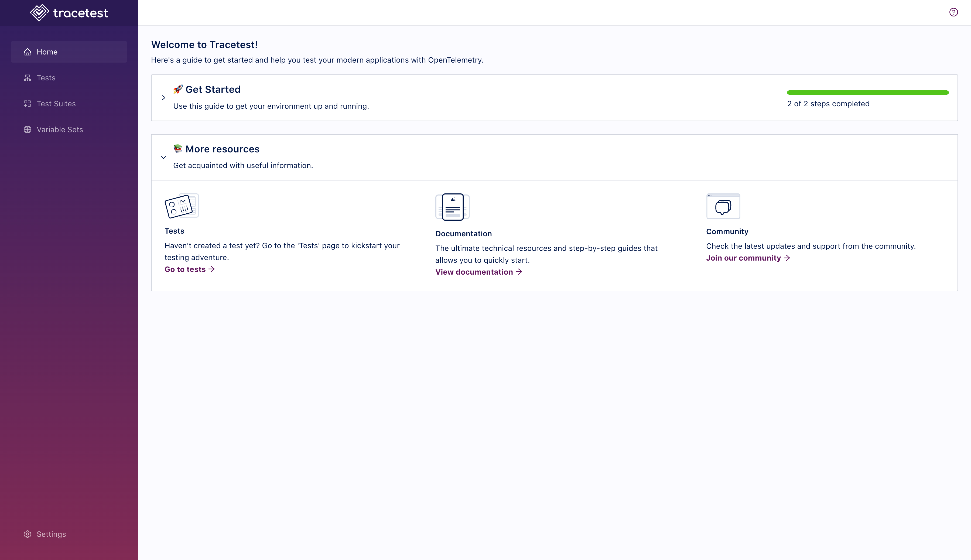Viewport: 971px width, 560px height.
Task: Open Settings from the sidebar
Action: tap(69, 534)
